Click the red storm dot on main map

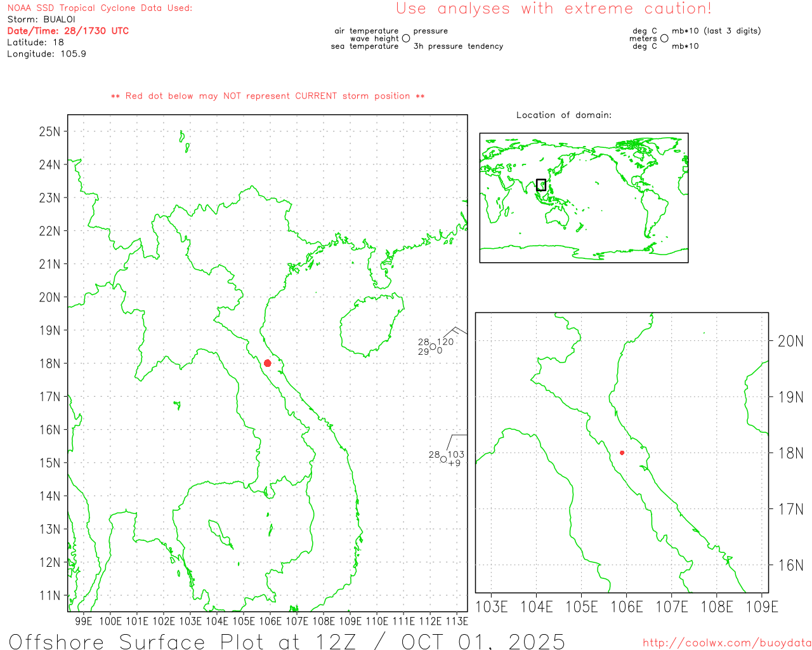pyautogui.click(x=267, y=363)
